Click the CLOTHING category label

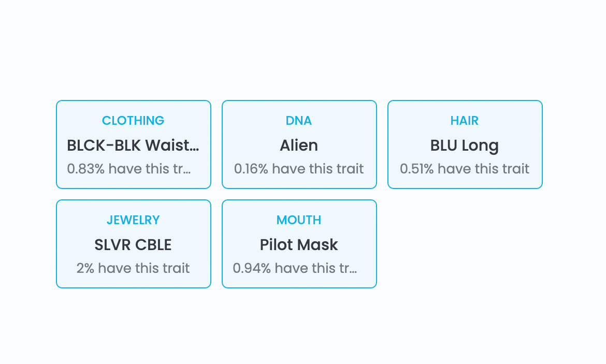click(x=133, y=121)
